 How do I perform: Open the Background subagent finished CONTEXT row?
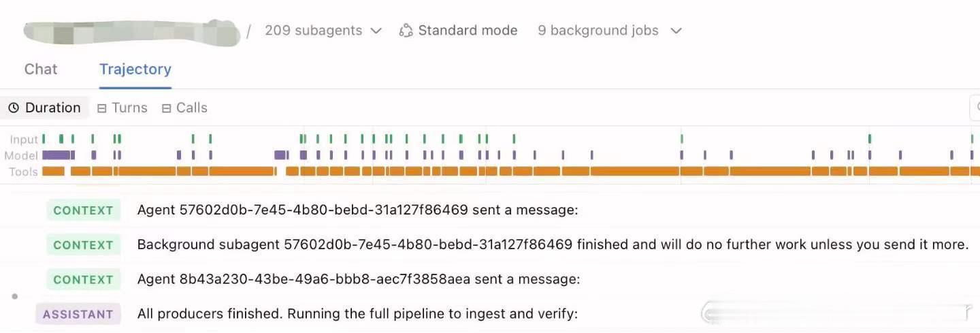tap(490, 244)
